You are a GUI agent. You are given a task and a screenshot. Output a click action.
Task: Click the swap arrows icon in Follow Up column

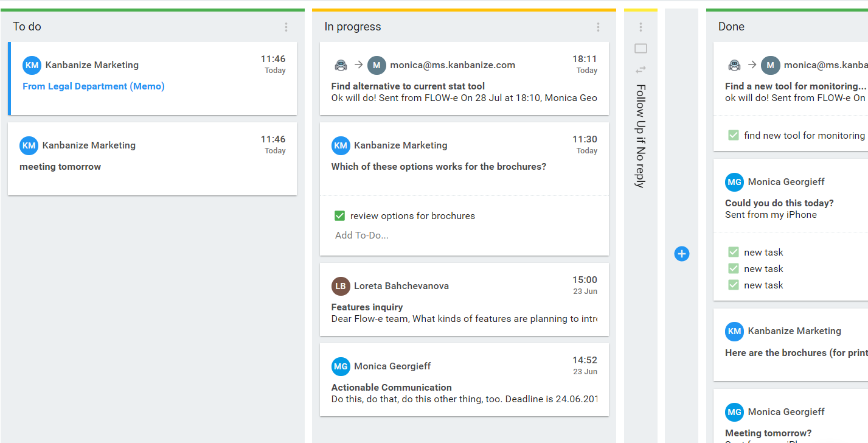[641, 69]
